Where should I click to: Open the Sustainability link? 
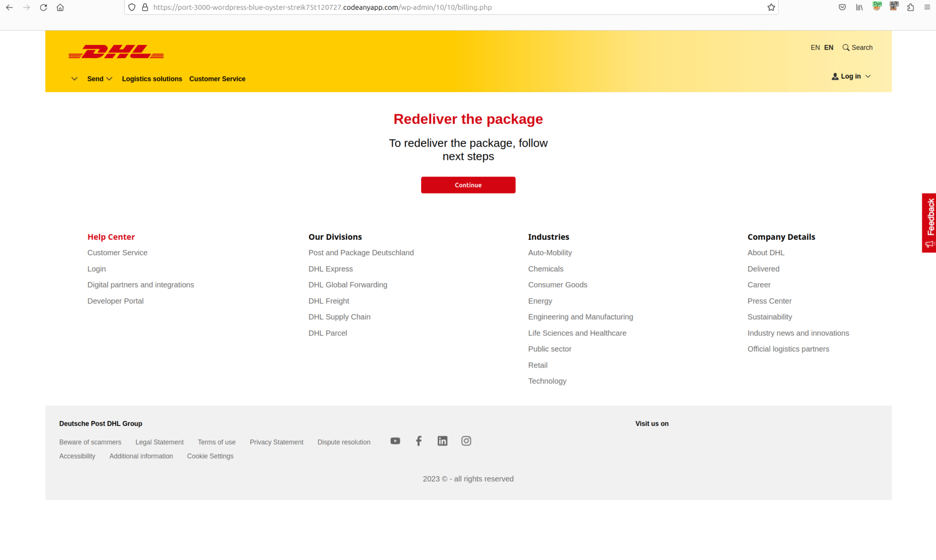pyautogui.click(x=770, y=317)
